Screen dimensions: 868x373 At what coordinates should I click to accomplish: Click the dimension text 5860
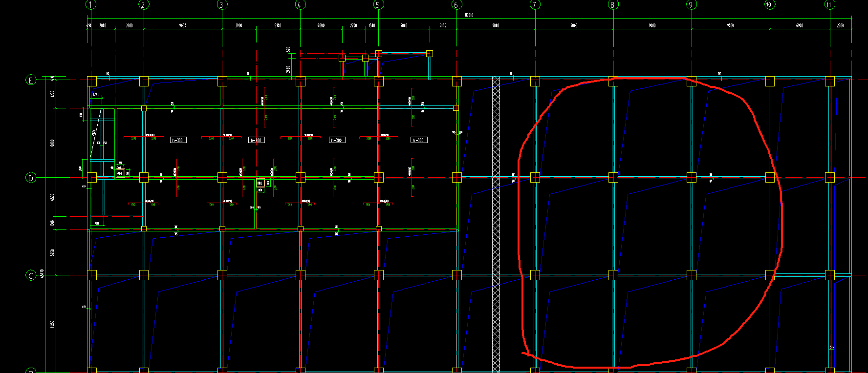[404, 25]
